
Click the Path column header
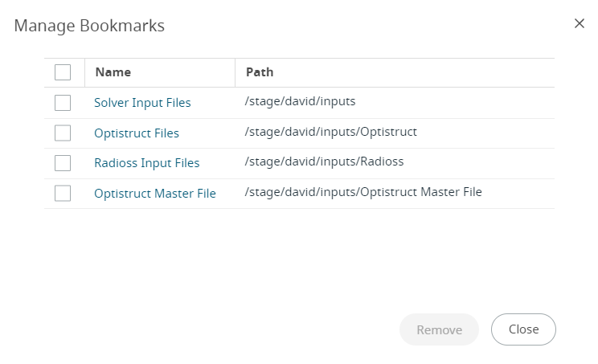pos(260,72)
